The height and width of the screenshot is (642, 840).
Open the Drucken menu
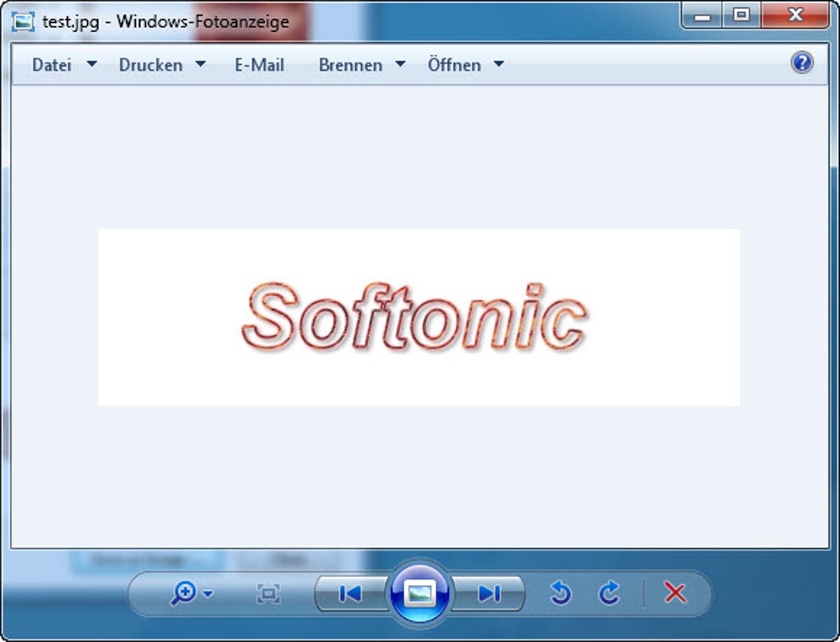point(151,65)
